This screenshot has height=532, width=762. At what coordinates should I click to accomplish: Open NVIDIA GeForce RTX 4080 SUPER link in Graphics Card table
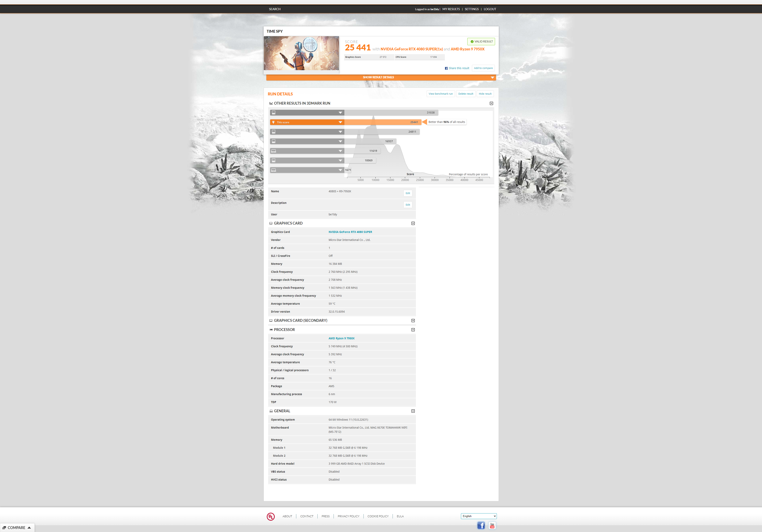click(x=350, y=232)
